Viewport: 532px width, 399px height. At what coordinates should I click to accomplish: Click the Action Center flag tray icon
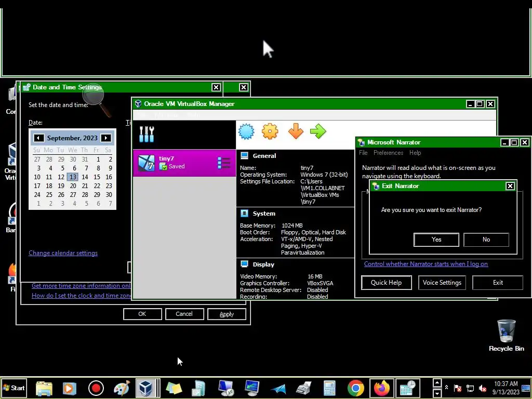[x=458, y=388]
